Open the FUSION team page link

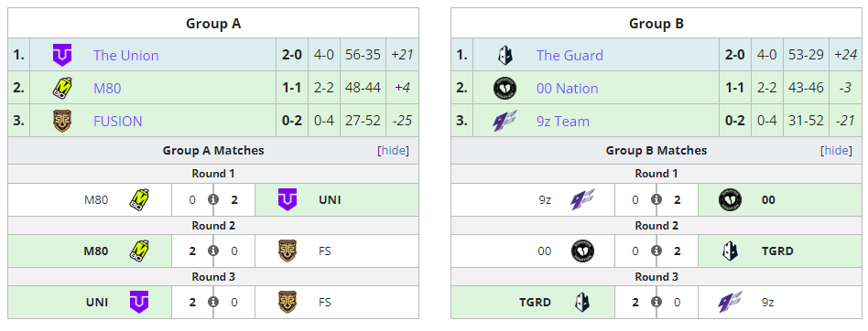point(118,121)
